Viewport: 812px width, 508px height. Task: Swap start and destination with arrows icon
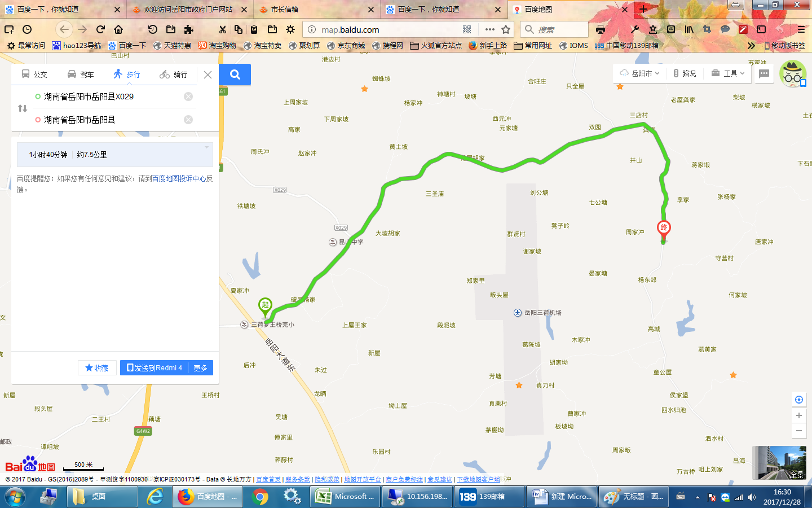click(x=23, y=108)
